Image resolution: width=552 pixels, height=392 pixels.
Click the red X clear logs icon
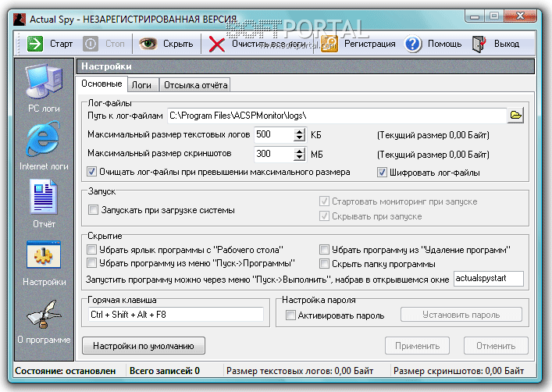coord(216,45)
